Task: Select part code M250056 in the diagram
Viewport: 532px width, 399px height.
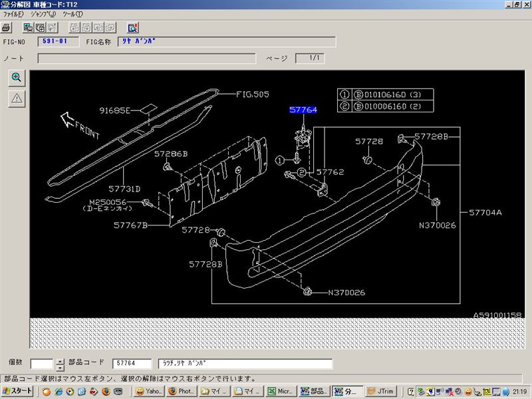Action: [108, 202]
